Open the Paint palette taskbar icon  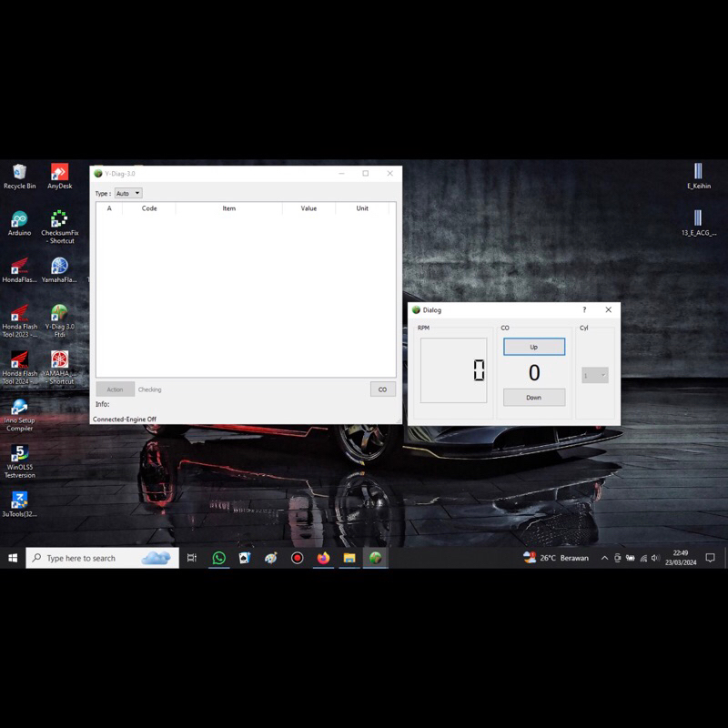click(270, 558)
